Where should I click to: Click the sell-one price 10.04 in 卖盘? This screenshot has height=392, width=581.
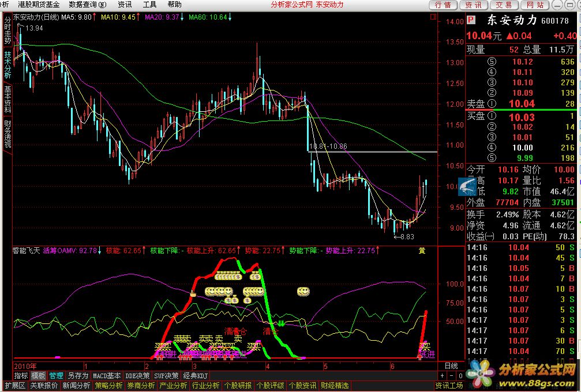tap(522, 104)
